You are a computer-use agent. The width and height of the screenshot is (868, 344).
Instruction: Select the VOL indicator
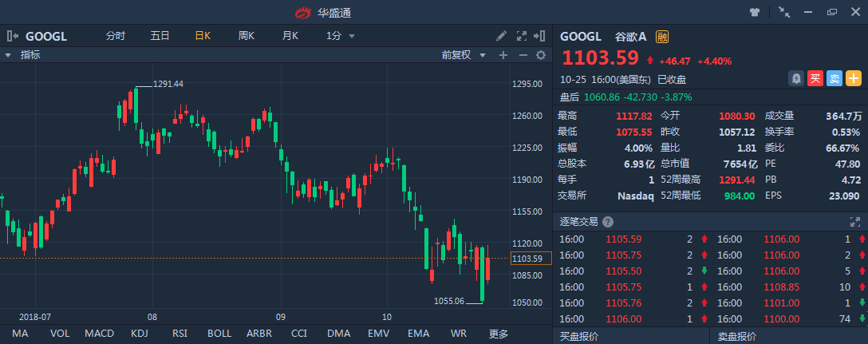pyautogui.click(x=60, y=334)
